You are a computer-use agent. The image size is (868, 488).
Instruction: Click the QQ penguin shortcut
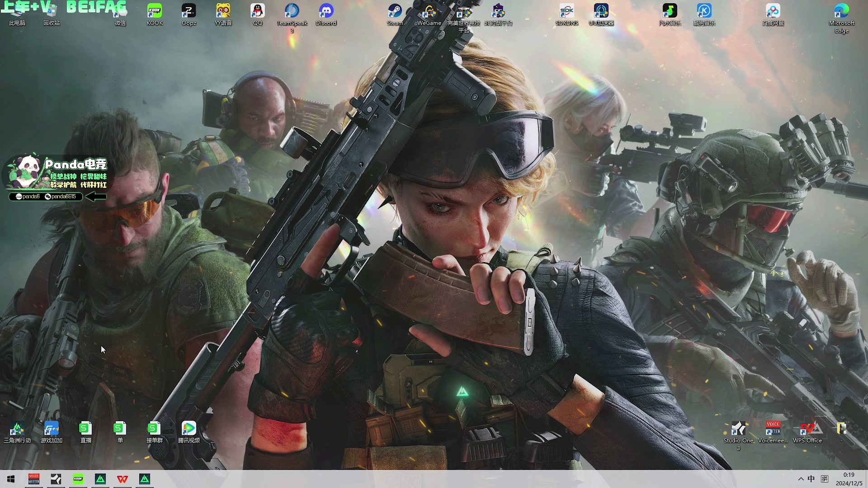click(258, 14)
